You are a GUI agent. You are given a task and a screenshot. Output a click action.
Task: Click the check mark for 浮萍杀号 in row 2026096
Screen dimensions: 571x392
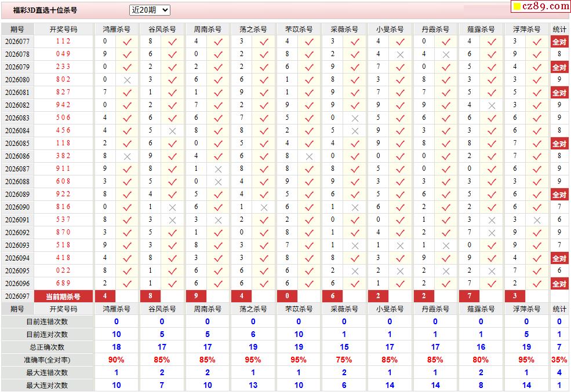(x=537, y=284)
